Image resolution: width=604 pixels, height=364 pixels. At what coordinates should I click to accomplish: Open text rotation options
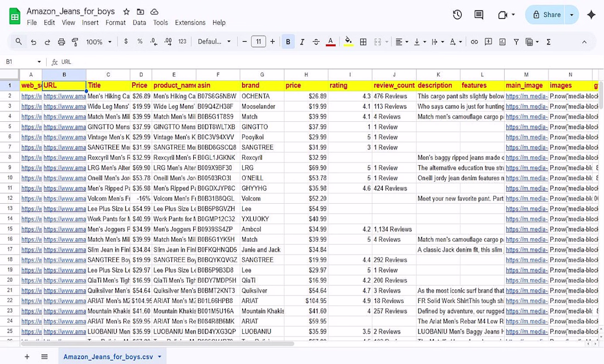pos(455,42)
